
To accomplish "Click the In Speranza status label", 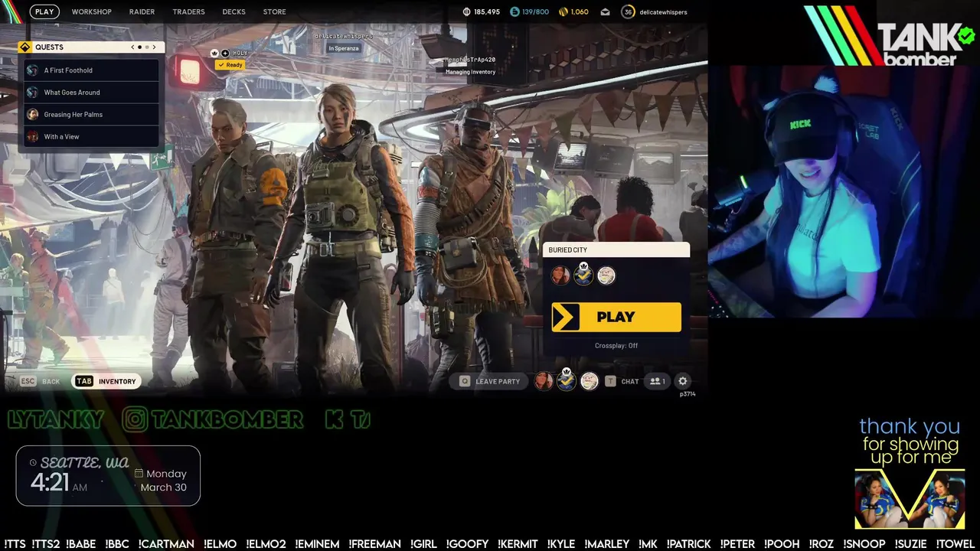I will click(x=344, y=48).
